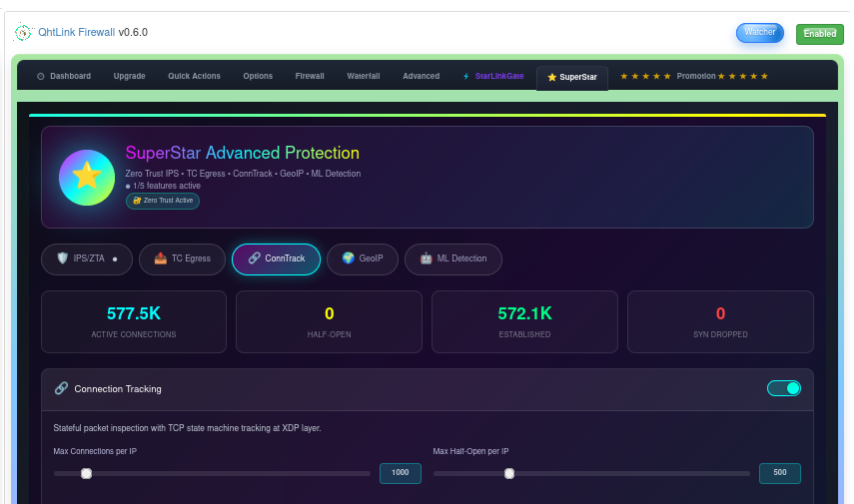Click the Max Connections per IP slider
Viewport: 854px width, 504px height.
(212, 473)
